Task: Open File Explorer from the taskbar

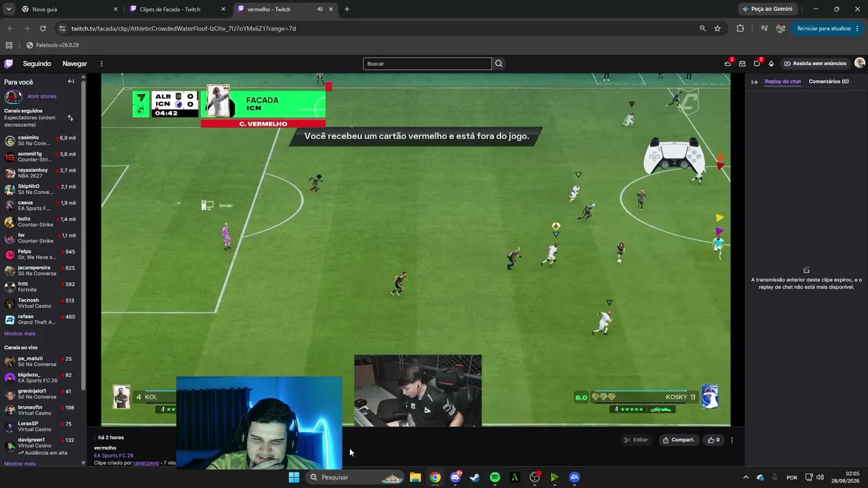Action: 415,477
